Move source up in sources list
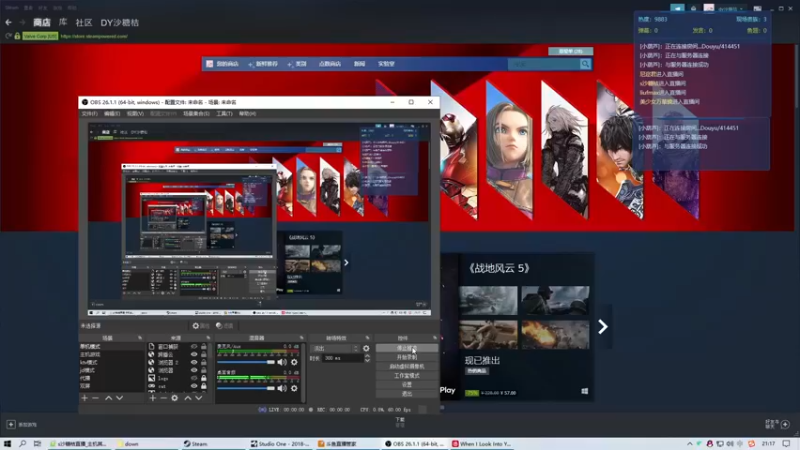This screenshot has width=800, height=450. coord(188,398)
